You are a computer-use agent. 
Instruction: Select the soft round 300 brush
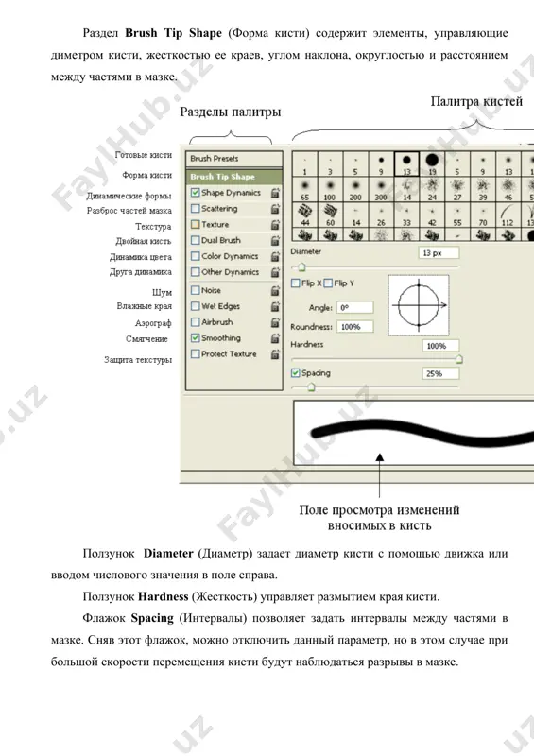(x=381, y=189)
